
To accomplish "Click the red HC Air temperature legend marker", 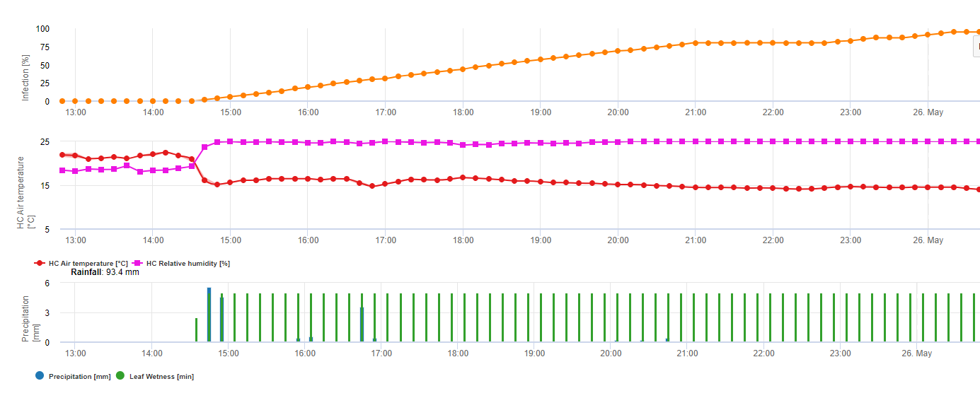I will tap(40, 263).
